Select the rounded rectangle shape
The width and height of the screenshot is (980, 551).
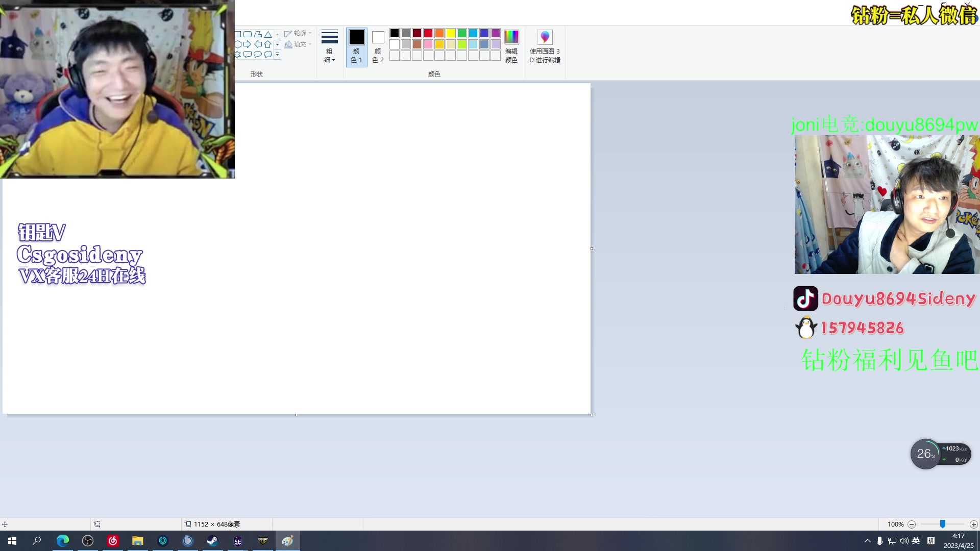[x=248, y=34]
